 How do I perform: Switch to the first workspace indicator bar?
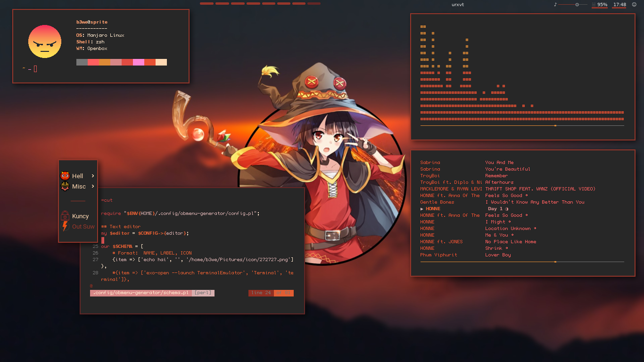click(x=206, y=3)
